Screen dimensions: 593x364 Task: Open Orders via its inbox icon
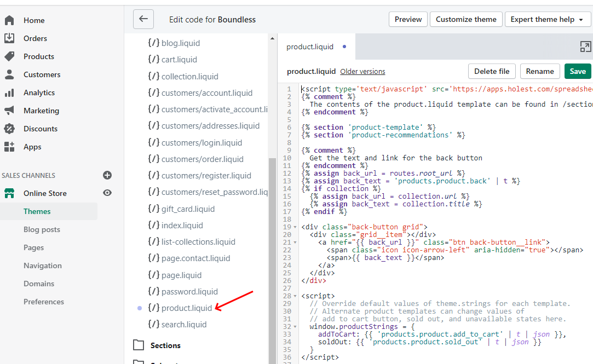(x=9, y=38)
